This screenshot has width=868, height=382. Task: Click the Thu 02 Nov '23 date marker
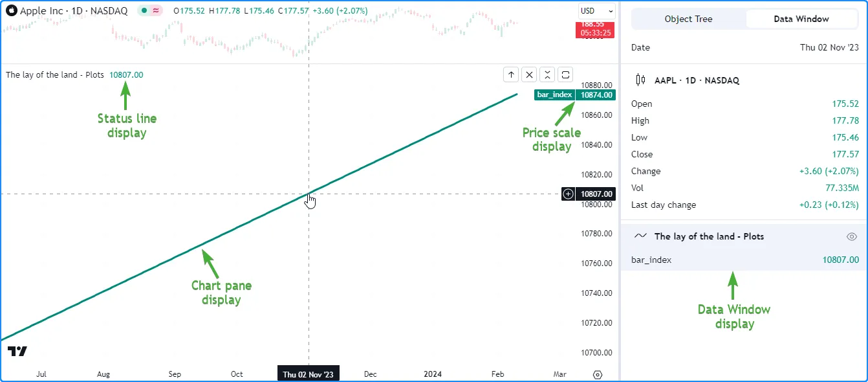[308, 374]
